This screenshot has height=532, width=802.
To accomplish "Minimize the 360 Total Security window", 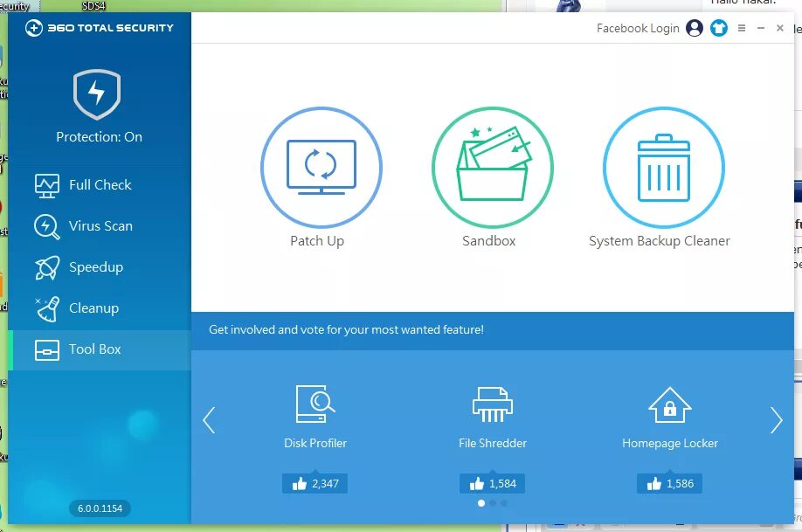I will [761, 28].
